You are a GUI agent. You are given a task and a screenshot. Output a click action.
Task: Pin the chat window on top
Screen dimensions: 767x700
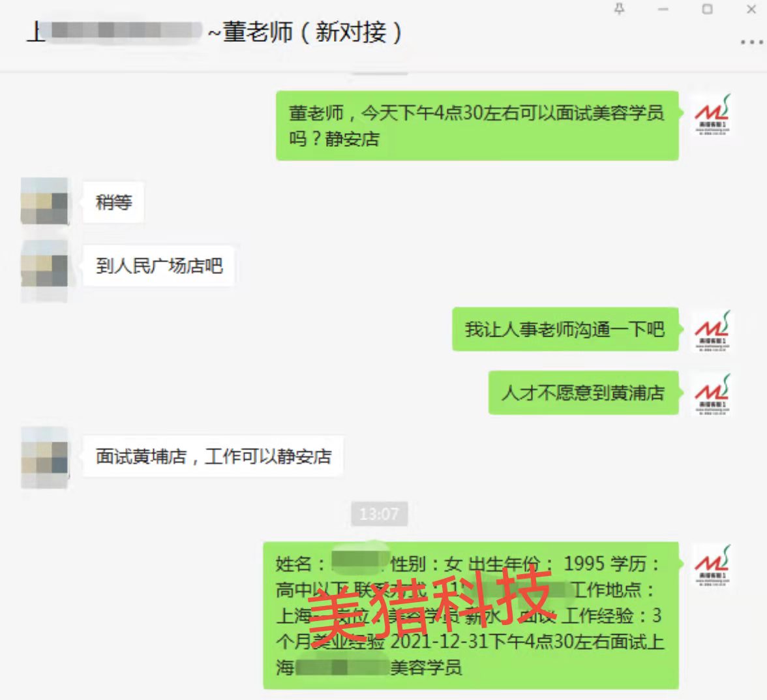tap(620, 8)
